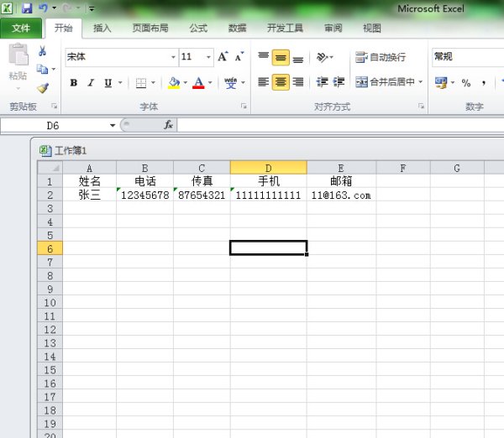This screenshot has height=438, width=504.
Task: Select row 6 header
Action: pos(50,248)
